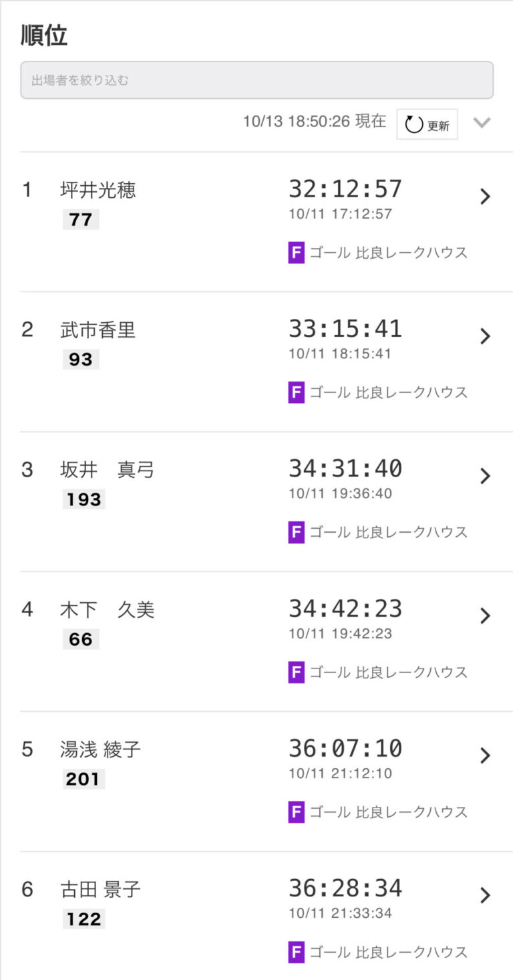Focus the 出場者を絞り込む filter field
This screenshot has height=980, width=513.
(256, 80)
